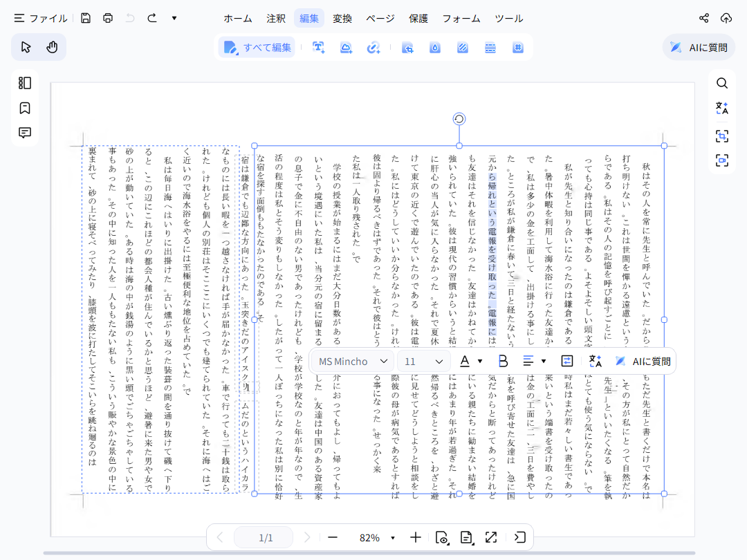Click the collapse bottom toolbar icon
This screenshot has width=747, height=560.
click(519, 538)
